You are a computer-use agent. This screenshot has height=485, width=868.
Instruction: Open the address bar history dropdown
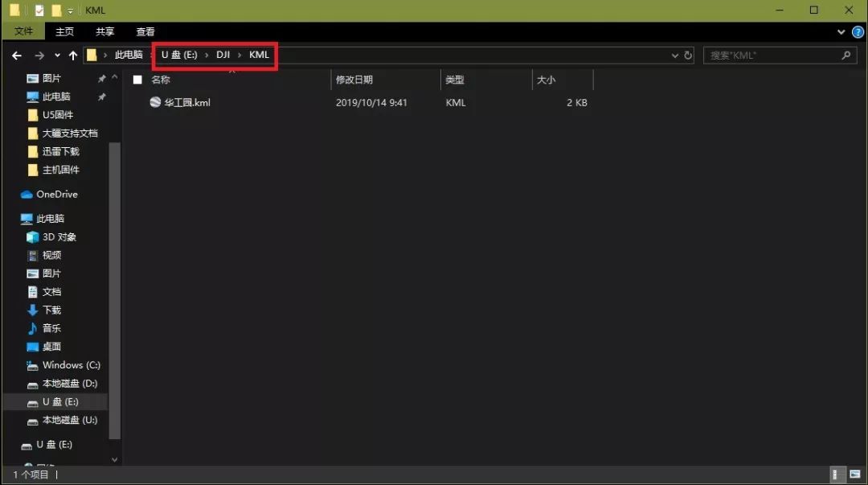tap(674, 55)
